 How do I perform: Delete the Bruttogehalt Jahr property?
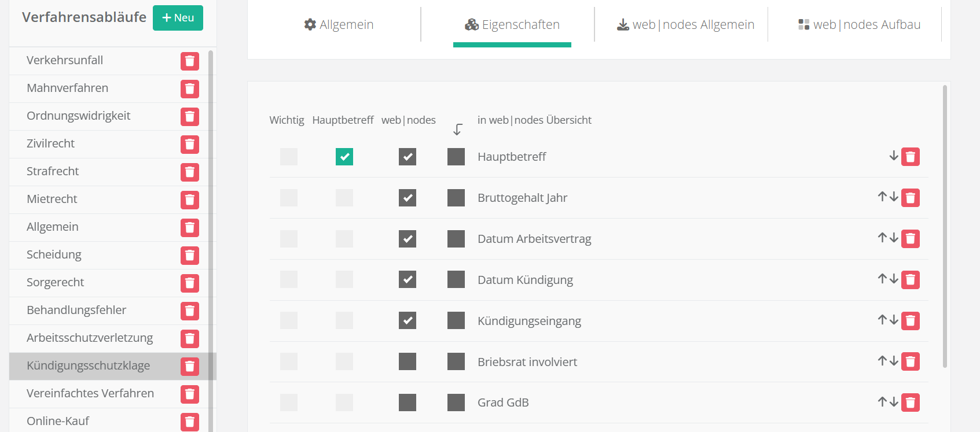(910, 198)
